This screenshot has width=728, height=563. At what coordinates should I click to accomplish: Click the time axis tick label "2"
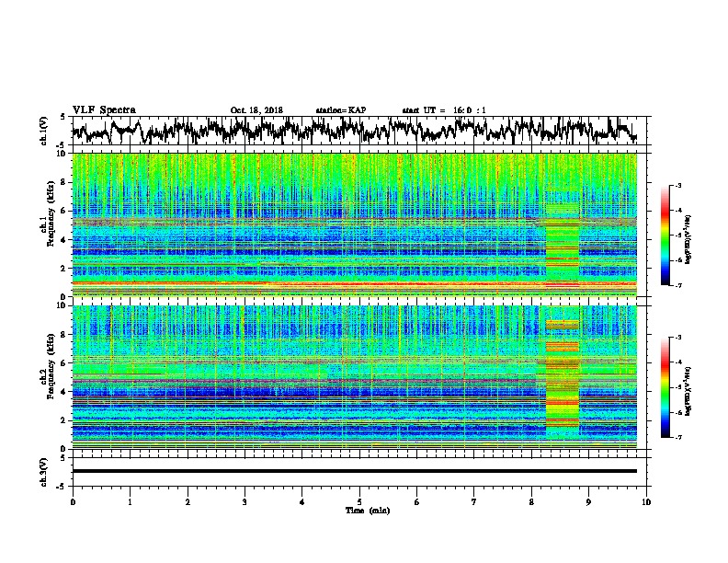(x=188, y=502)
